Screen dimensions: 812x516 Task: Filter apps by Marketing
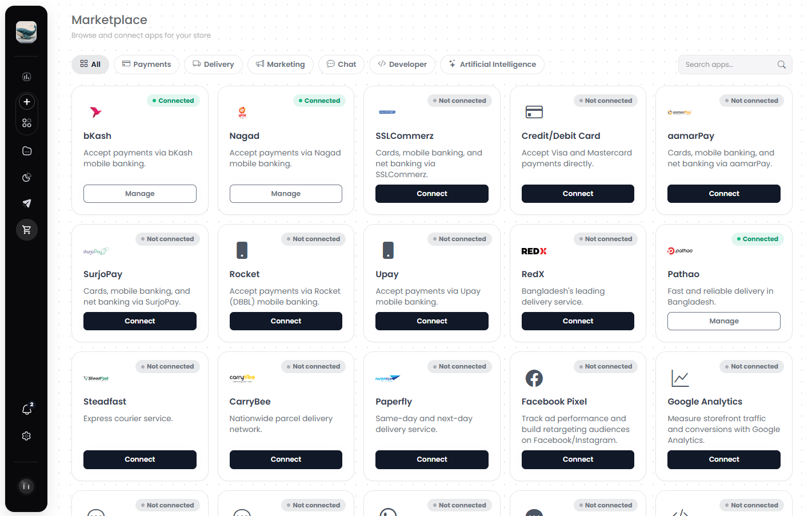tap(280, 65)
